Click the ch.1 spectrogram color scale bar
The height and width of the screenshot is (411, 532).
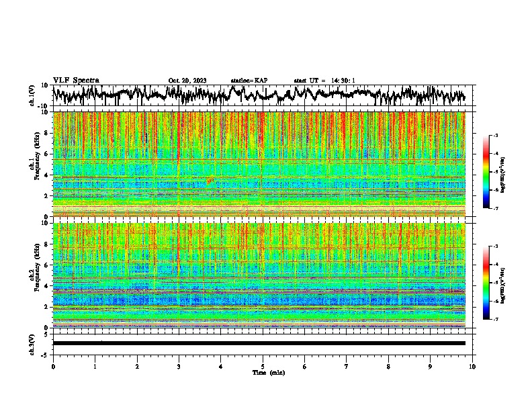(486, 172)
